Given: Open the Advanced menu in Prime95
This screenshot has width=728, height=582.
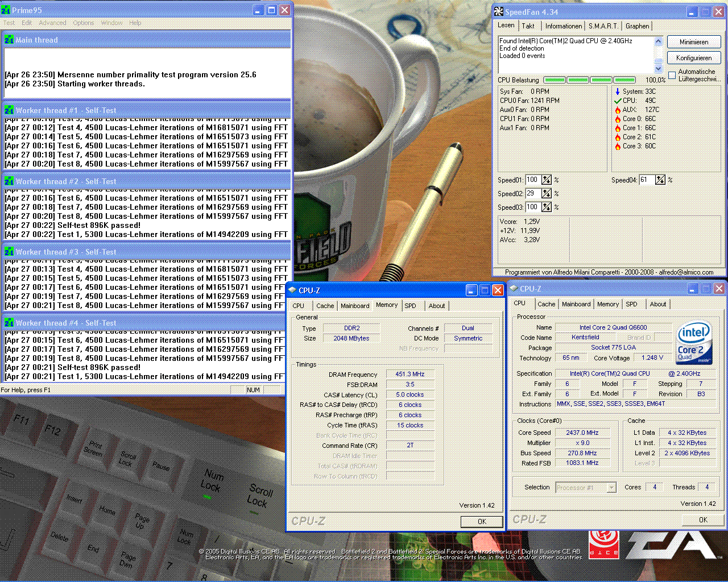Looking at the screenshot, I should [x=52, y=23].
